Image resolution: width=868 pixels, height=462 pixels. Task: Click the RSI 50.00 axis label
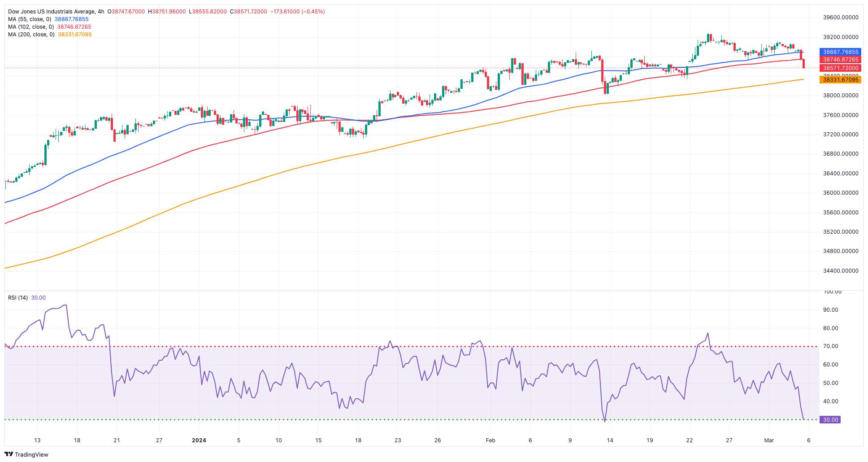831,383
